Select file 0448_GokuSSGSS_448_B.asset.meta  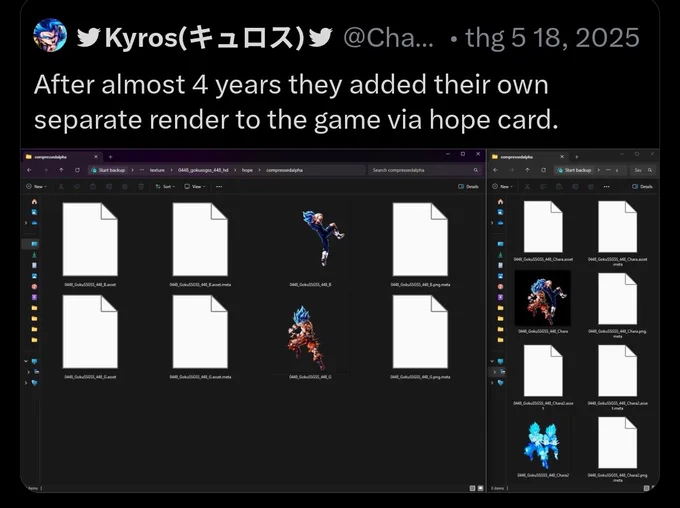[x=200, y=245]
